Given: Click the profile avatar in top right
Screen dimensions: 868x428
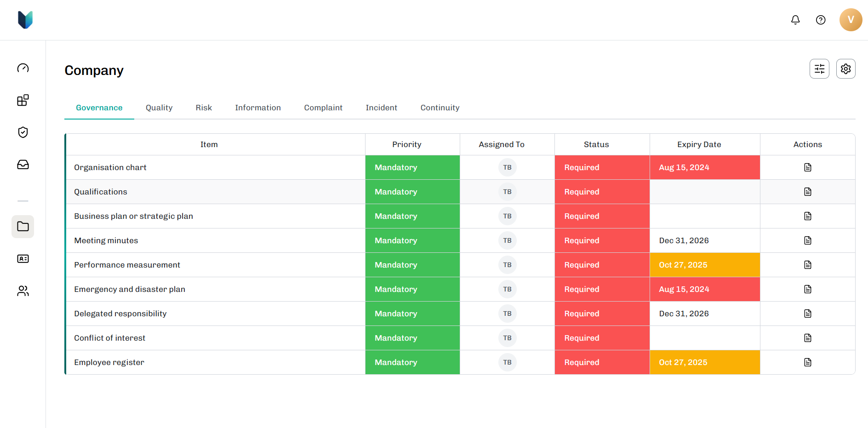Looking at the screenshot, I should click(850, 20).
